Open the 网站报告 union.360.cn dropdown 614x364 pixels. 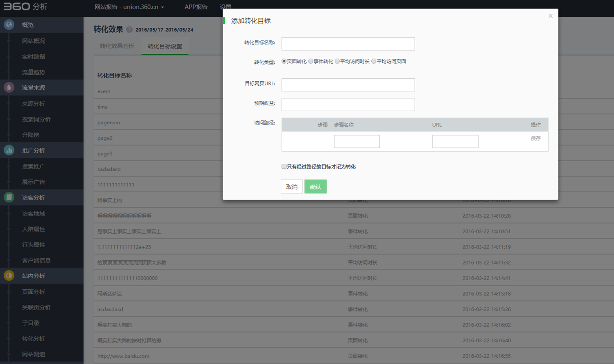pyautogui.click(x=129, y=7)
